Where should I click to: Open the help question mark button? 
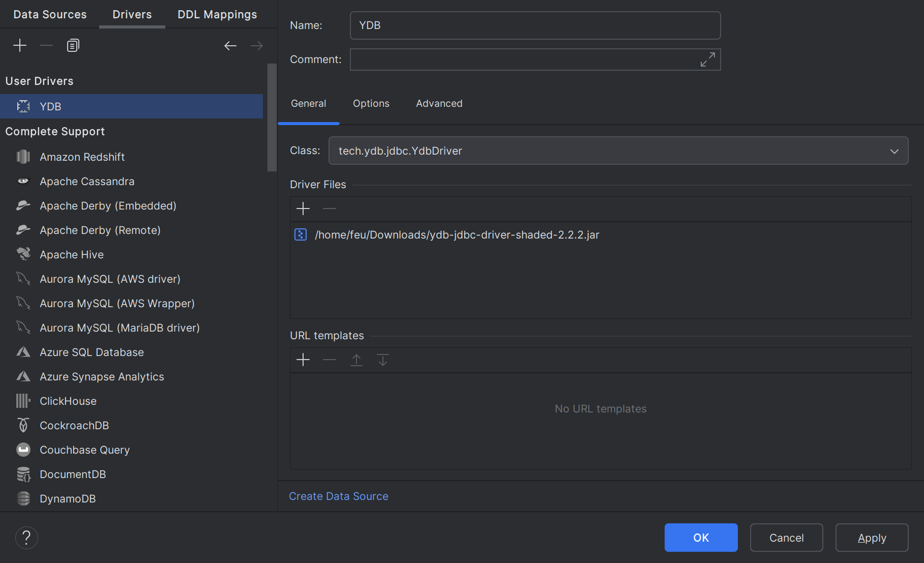point(26,538)
